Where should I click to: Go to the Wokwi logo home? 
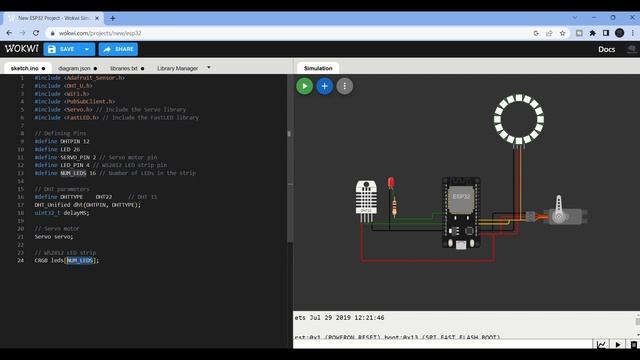coord(22,49)
